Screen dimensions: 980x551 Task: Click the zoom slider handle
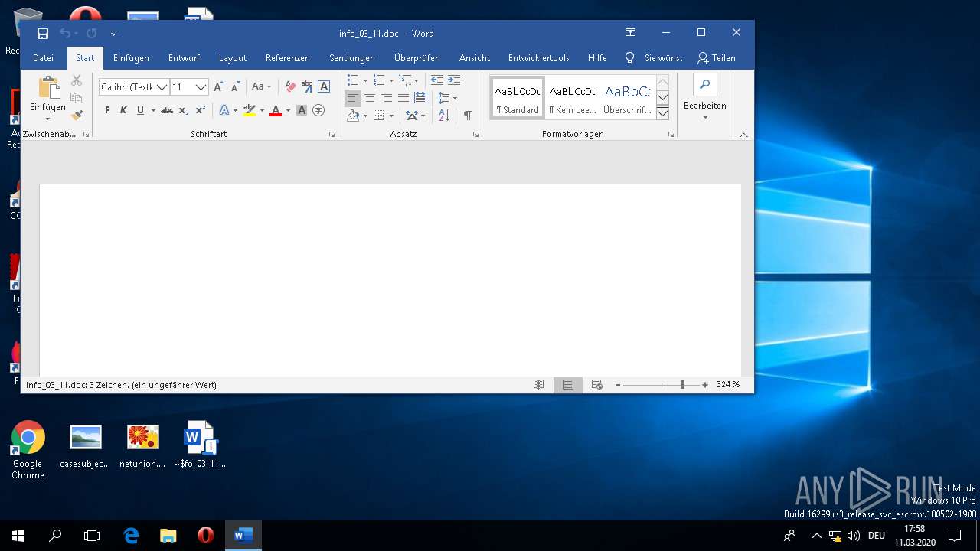682,385
